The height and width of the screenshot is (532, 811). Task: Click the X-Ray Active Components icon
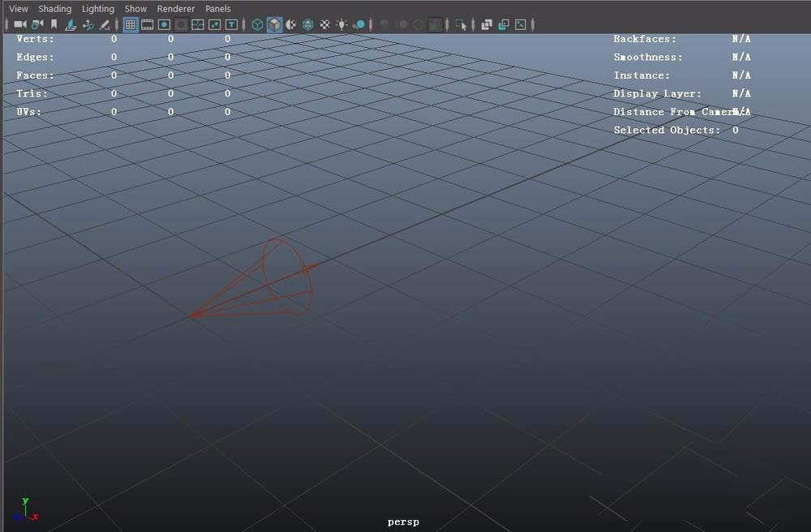click(x=504, y=24)
